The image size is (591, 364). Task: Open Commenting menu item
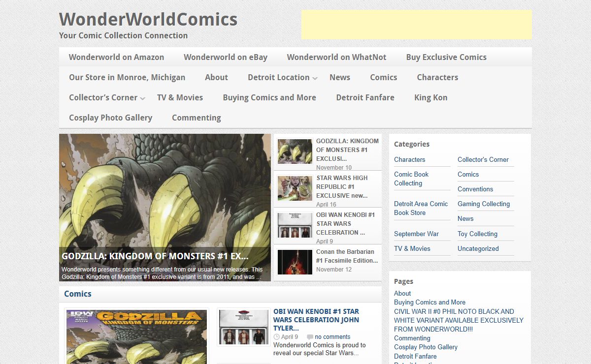pyautogui.click(x=196, y=118)
